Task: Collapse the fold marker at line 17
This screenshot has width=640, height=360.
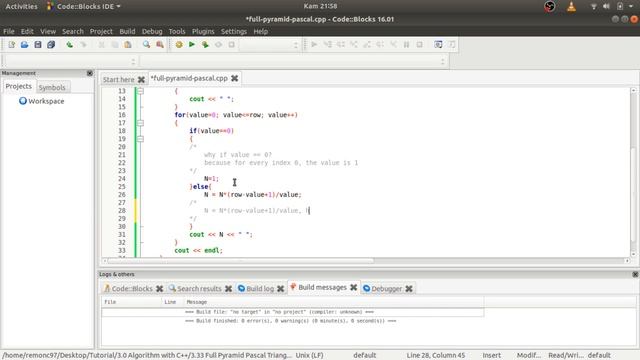Action: pyautogui.click(x=140, y=123)
